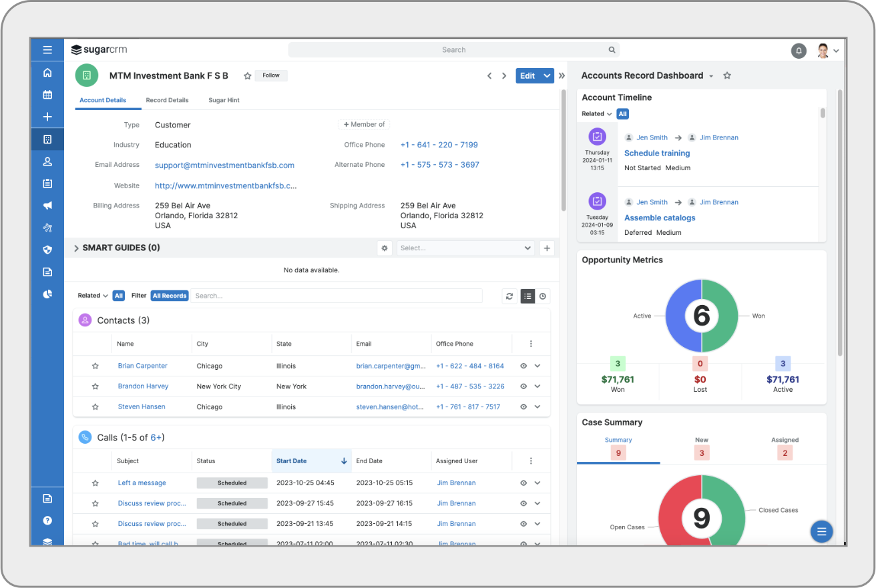Click the subpanel Search input
Screen dimensions: 876x588
click(x=337, y=296)
